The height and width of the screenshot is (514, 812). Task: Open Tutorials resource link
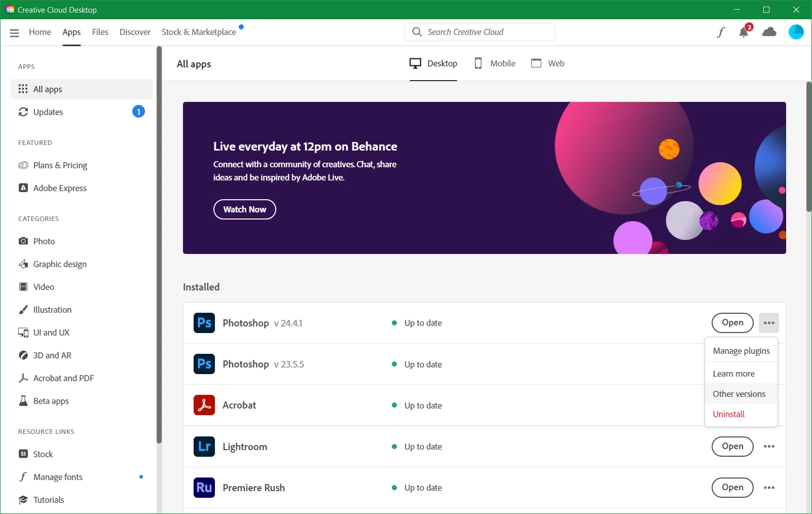[81, 500]
